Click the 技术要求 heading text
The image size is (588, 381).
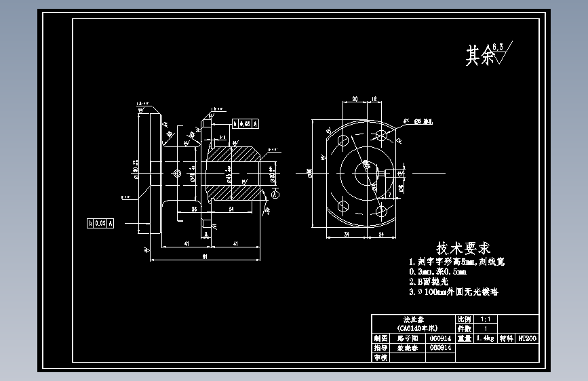click(x=463, y=248)
